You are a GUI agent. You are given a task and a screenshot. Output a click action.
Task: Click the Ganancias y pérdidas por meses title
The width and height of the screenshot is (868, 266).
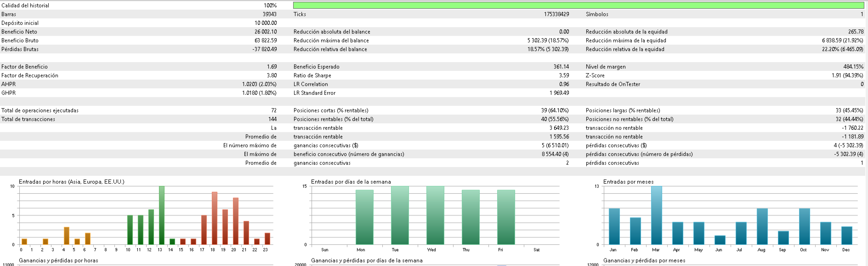click(644, 260)
